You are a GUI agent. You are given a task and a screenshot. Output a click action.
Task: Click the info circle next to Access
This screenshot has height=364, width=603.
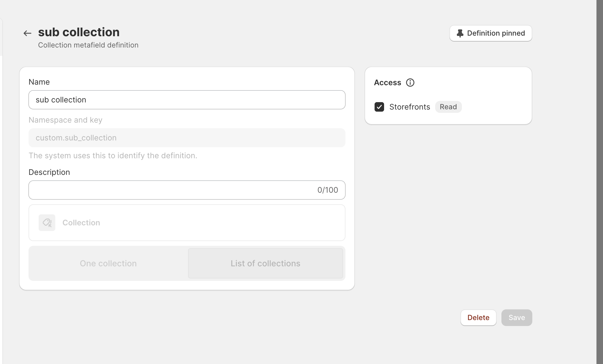pos(410,83)
